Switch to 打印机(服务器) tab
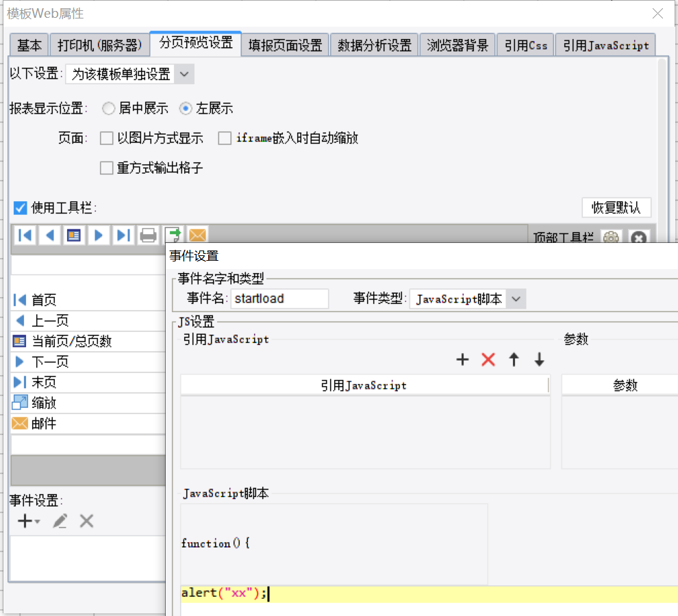 pyautogui.click(x=99, y=45)
